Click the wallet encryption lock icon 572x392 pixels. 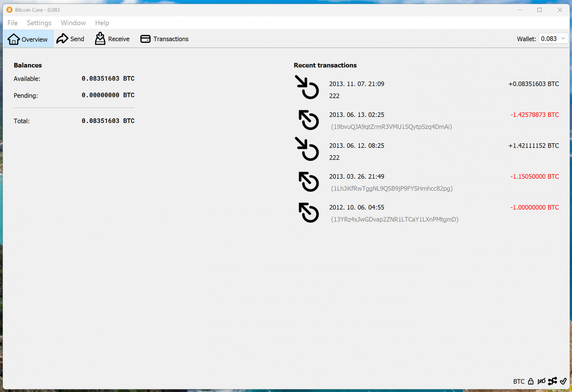[x=531, y=381]
